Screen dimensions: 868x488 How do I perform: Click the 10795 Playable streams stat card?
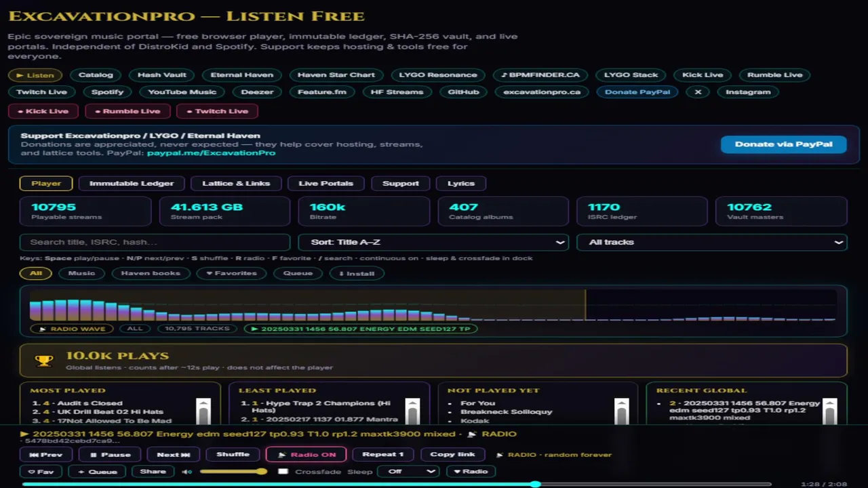tap(85, 211)
